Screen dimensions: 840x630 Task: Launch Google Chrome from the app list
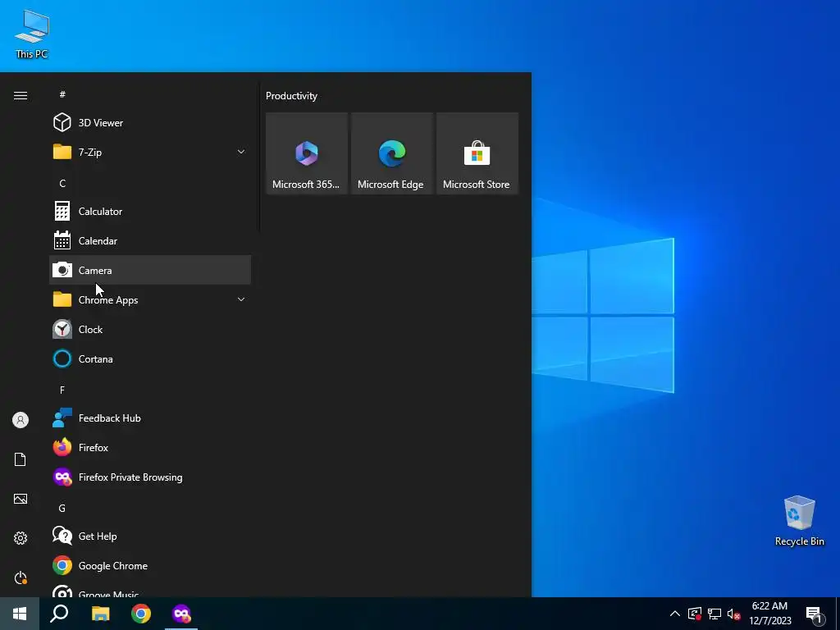tap(150, 566)
